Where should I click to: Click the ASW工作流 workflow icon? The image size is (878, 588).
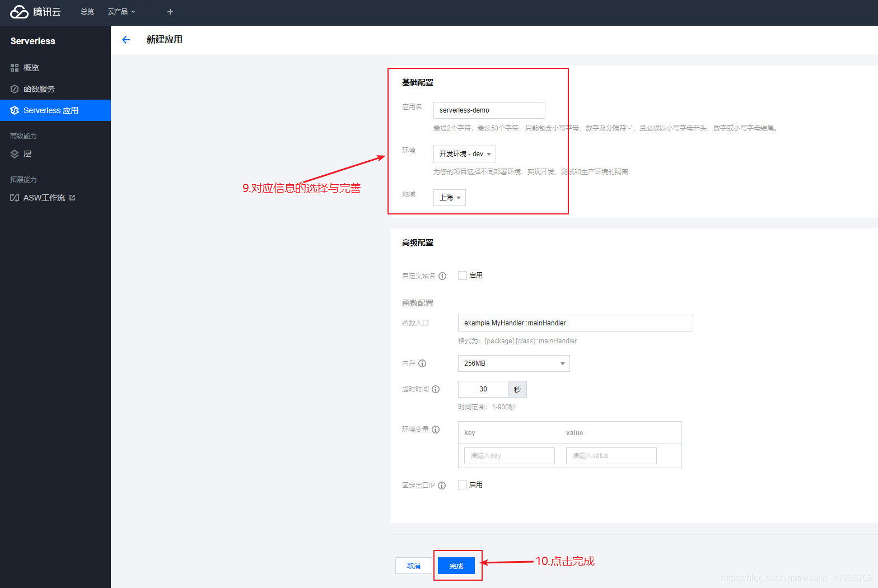[x=15, y=198]
